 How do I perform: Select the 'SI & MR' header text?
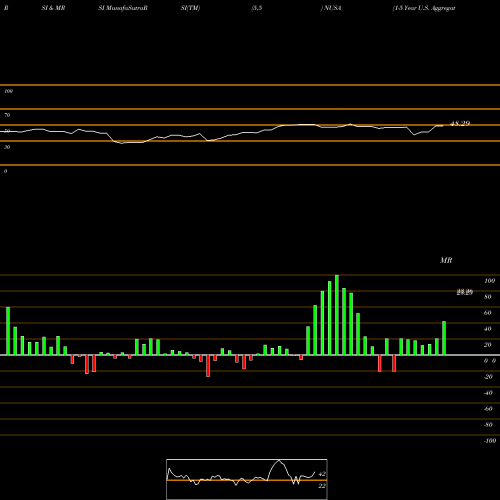coord(53,8)
